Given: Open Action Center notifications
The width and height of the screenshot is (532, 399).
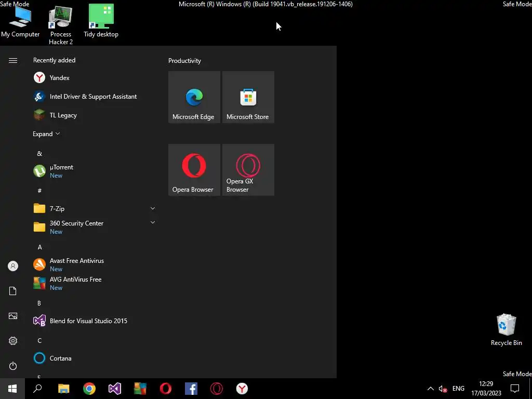Looking at the screenshot, I should point(515,389).
